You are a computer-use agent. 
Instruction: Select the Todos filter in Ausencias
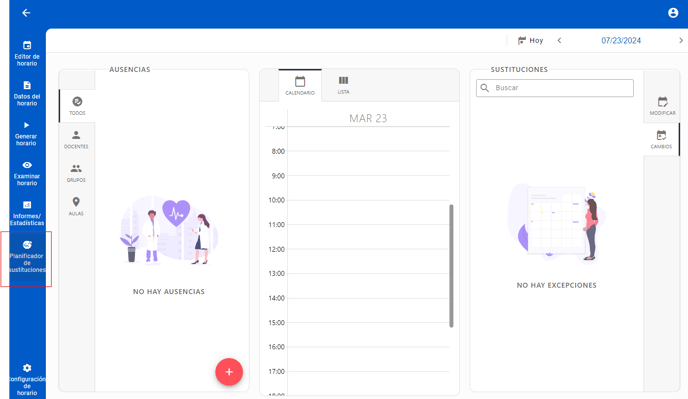pyautogui.click(x=77, y=106)
